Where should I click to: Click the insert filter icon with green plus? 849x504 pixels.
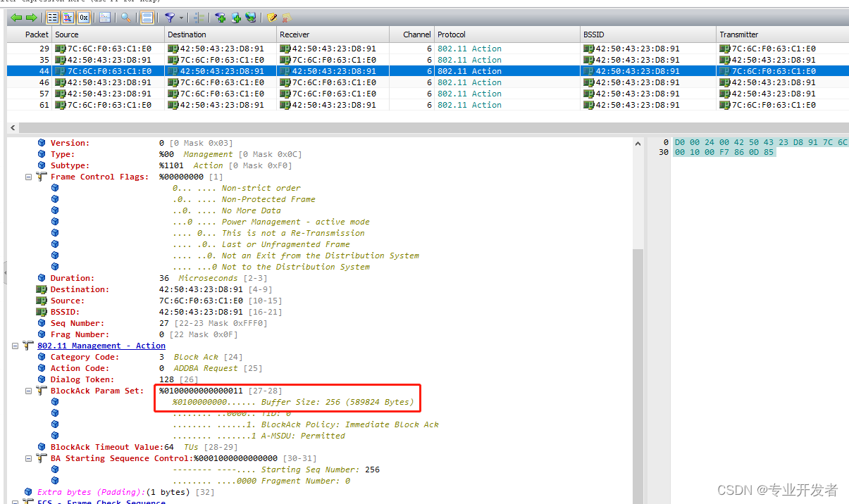point(219,18)
